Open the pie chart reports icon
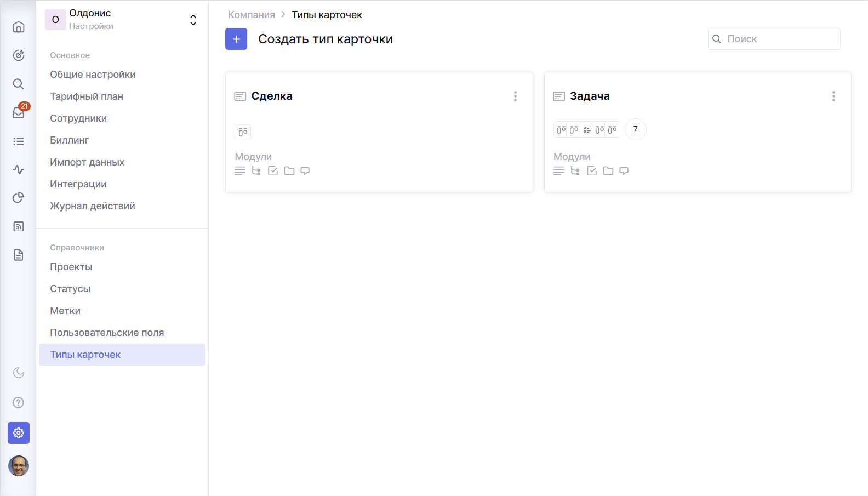This screenshot has height=496, width=868. 19,198
